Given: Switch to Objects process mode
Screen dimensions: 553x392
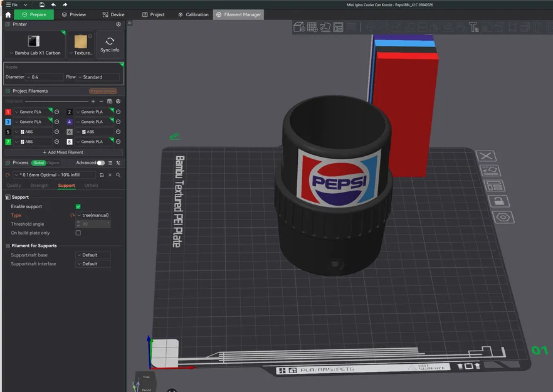Looking at the screenshot, I should (x=53, y=163).
